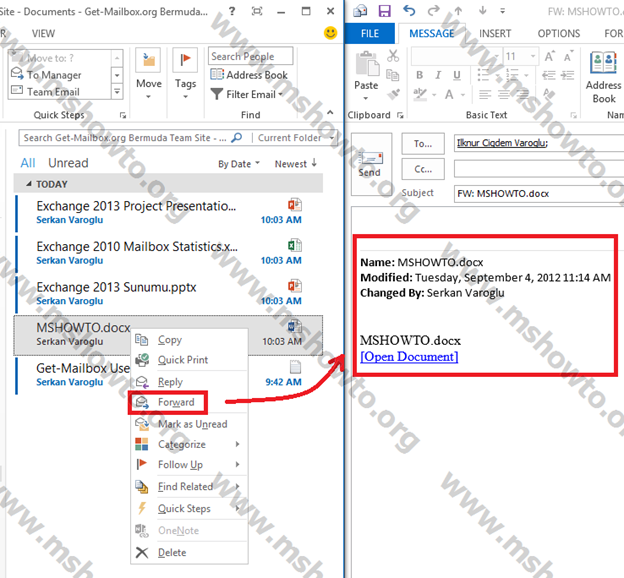Toggle Italic formatting
The image size is (624, 578).
point(438,75)
